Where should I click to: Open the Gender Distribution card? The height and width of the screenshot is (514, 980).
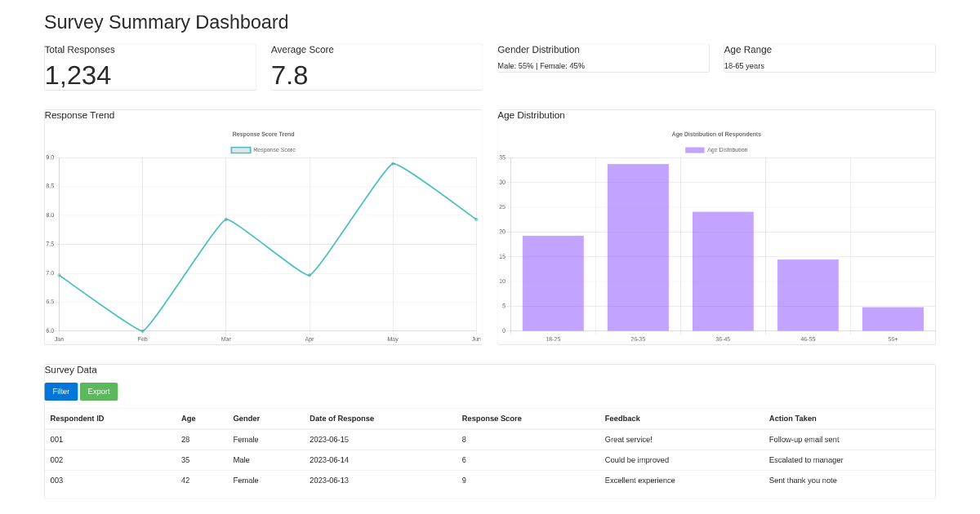point(603,57)
